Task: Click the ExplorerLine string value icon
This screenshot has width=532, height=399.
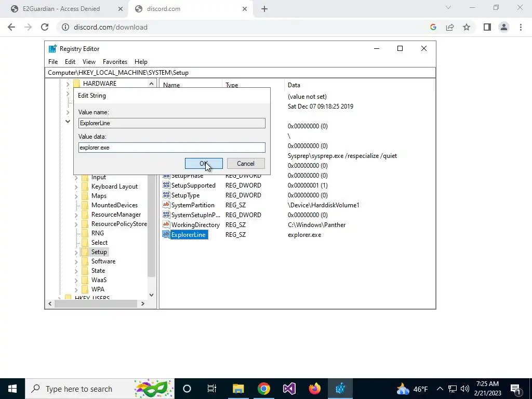Action: coord(166,234)
